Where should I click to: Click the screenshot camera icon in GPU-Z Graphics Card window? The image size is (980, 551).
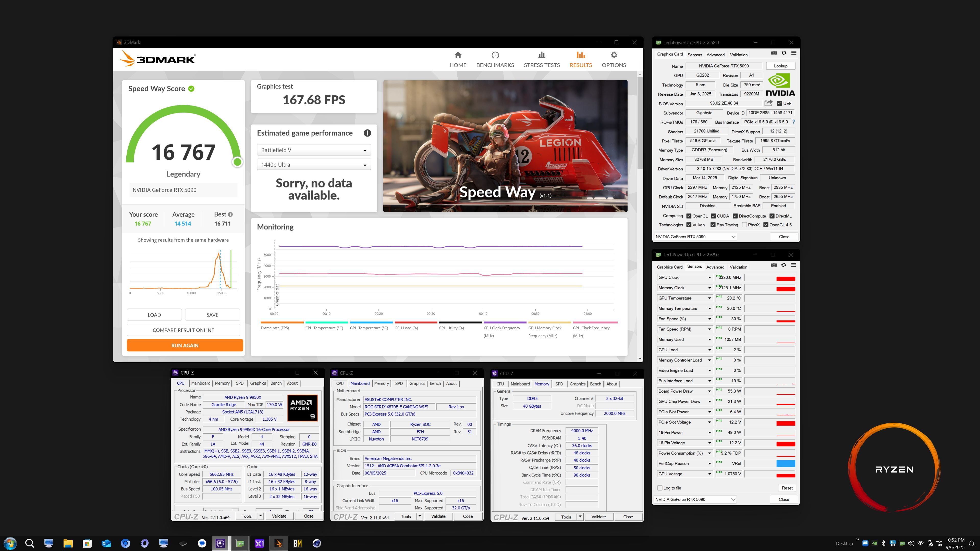click(774, 53)
